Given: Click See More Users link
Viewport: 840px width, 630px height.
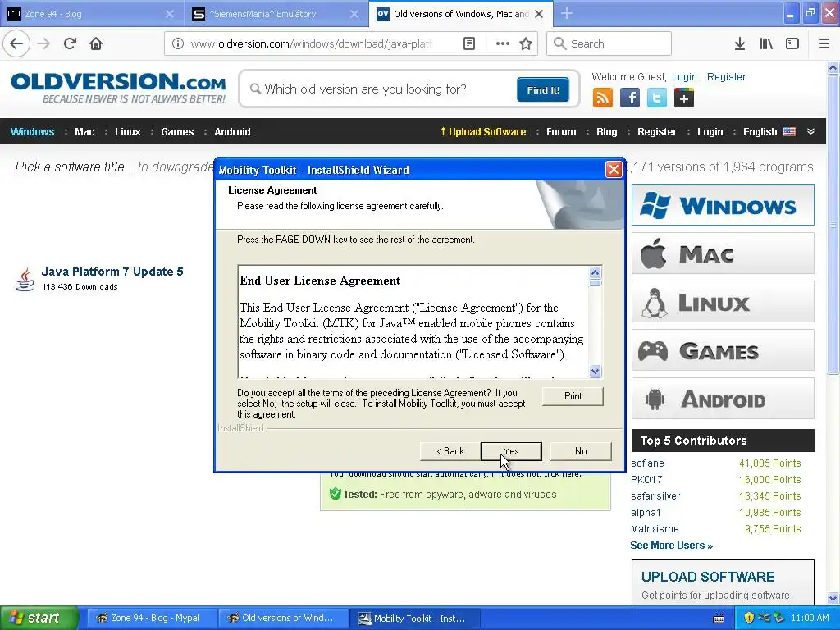Looking at the screenshot, I should pos(671,546).
